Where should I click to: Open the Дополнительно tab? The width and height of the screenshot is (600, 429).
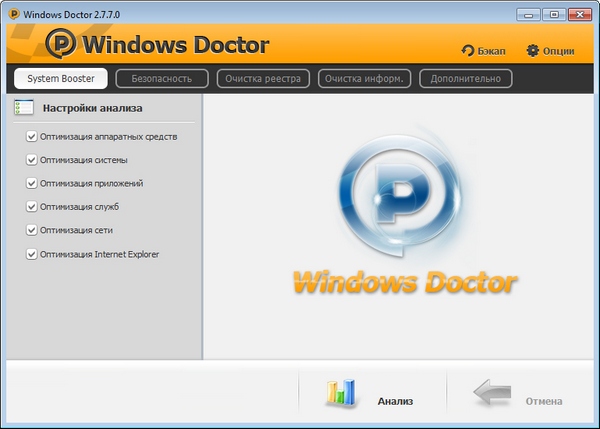click(x=466, y=78)
